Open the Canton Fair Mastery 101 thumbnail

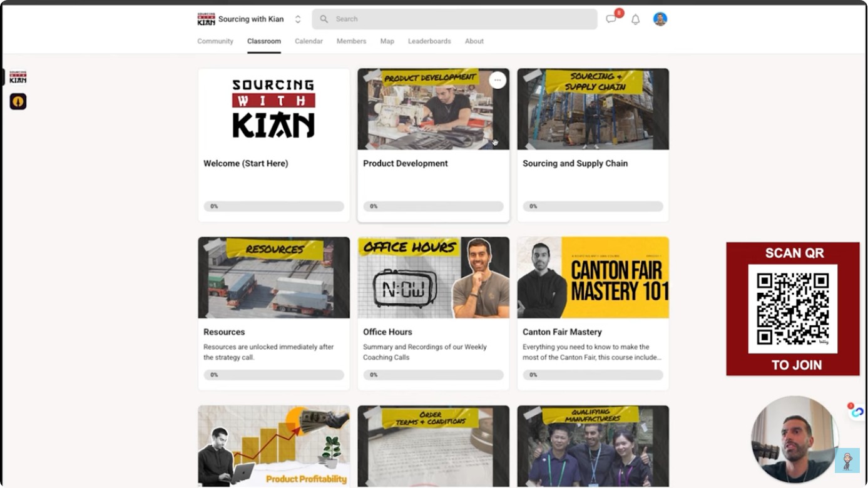pos(593,278)
